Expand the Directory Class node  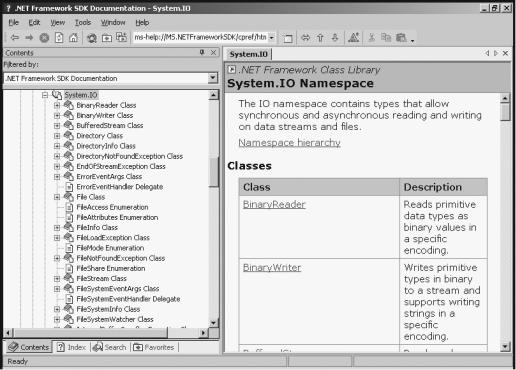[57, 136]
